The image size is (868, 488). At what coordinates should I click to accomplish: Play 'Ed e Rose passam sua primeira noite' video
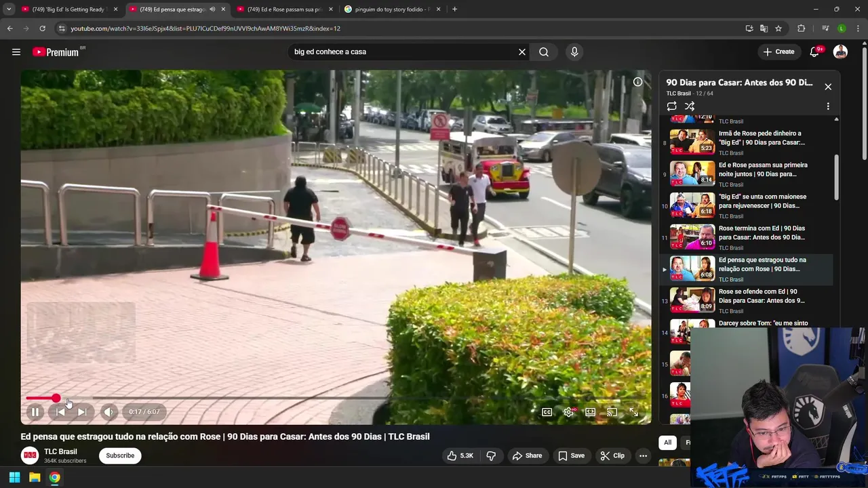tap(747, 174)
